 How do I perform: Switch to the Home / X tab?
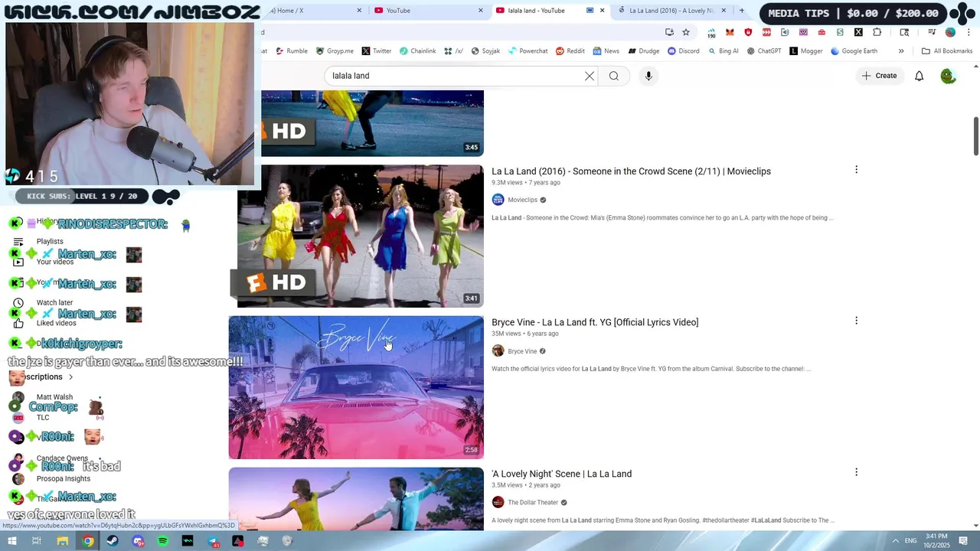pos(310,11)
